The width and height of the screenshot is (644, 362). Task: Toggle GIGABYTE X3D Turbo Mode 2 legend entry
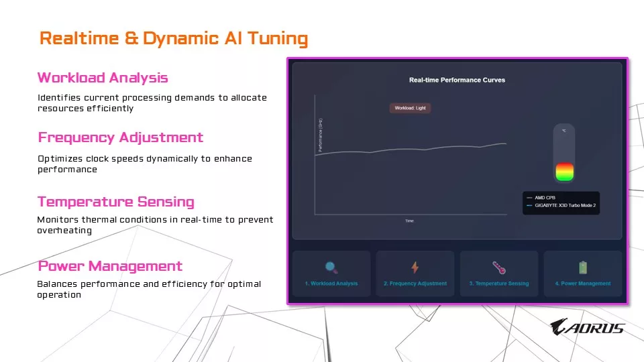click(564, 206)
